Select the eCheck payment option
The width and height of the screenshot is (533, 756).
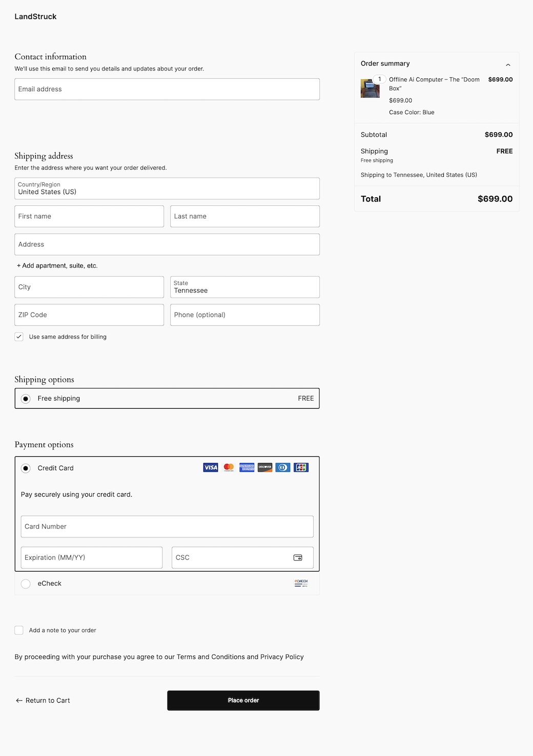point(26,584)
